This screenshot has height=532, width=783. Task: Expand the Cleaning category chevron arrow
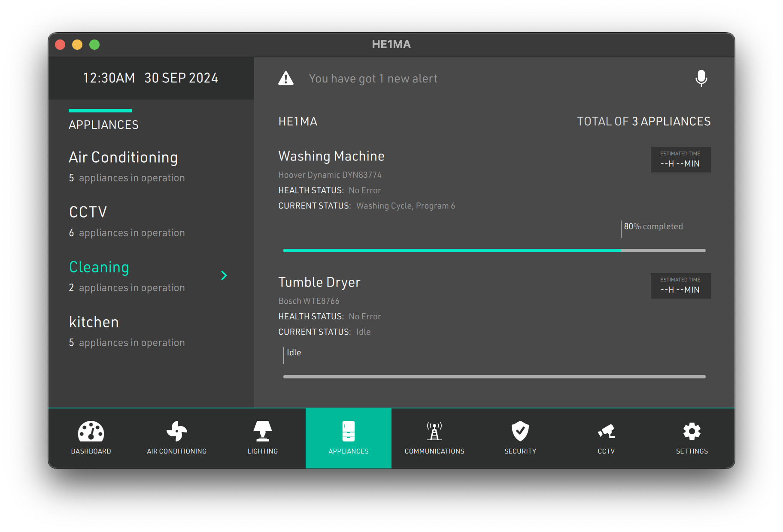click(224, 275)
